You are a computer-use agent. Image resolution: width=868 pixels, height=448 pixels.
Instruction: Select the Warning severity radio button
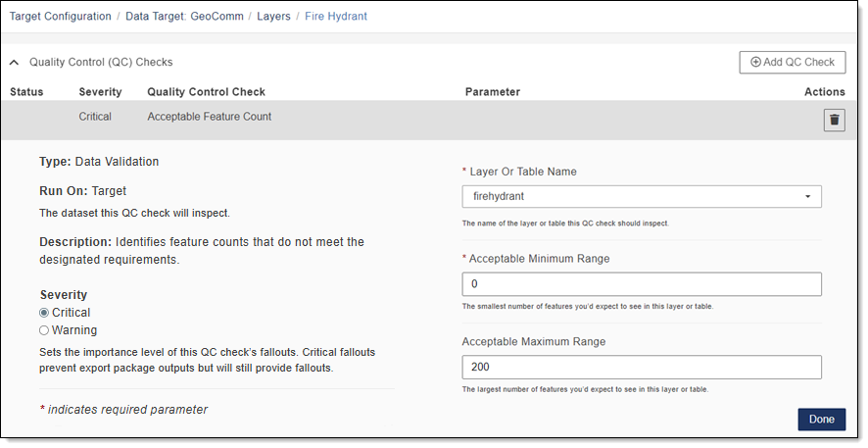point(44,330)
